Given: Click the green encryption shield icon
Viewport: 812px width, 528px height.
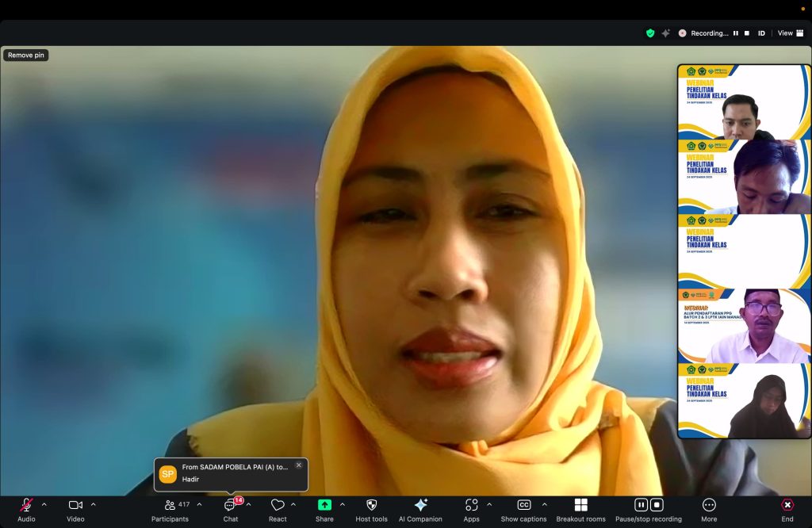Looking at the screenshot, I should point(650,33).
